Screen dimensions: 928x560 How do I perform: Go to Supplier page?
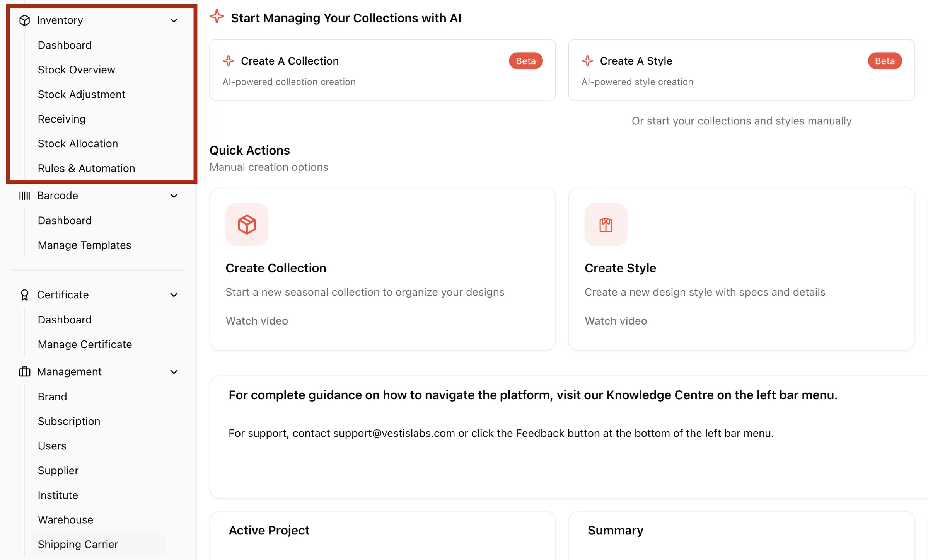pos(58,470)
